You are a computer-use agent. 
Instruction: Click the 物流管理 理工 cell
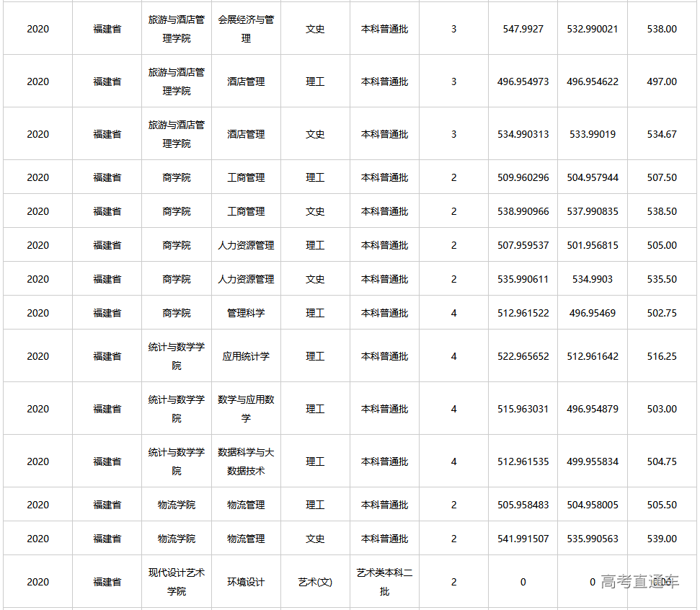pos(246,504)
